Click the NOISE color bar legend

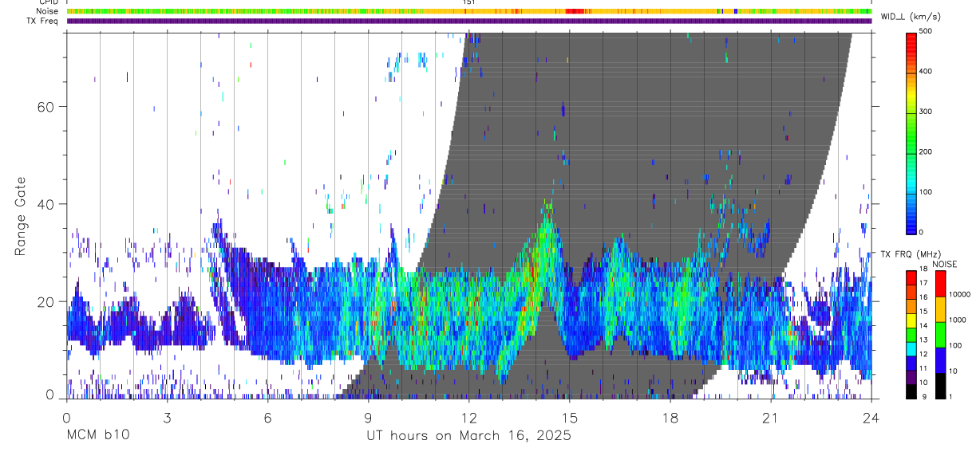pos(940,334)
